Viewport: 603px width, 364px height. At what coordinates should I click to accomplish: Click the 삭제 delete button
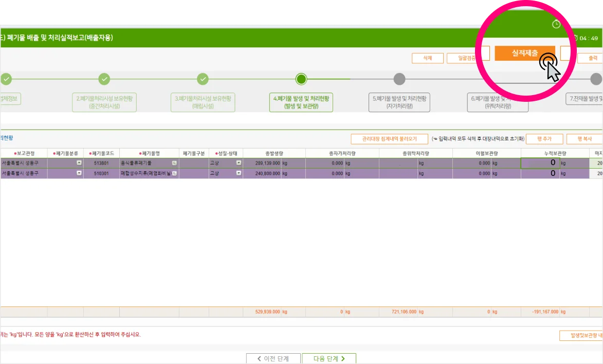(x=427, y=58)
